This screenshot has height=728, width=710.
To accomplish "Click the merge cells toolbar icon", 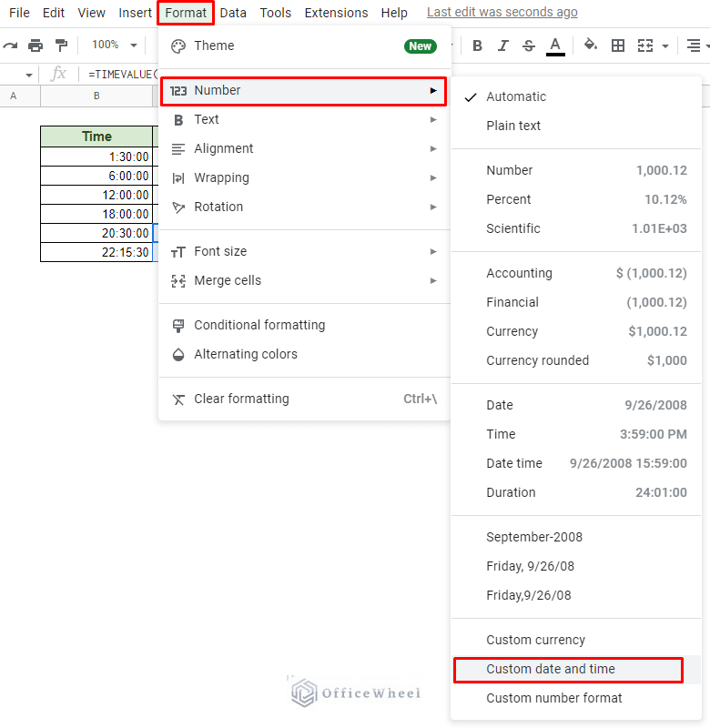I will click(645, 45).
